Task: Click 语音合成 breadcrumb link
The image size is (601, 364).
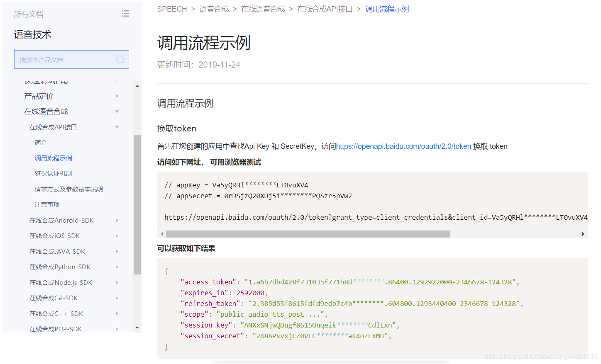Action: click(x=214, y=9)
